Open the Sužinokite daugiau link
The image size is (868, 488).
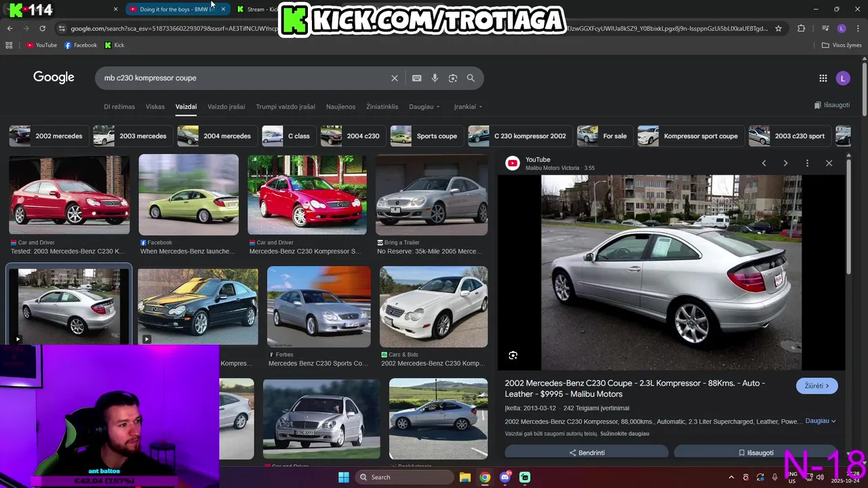[625, 434]
